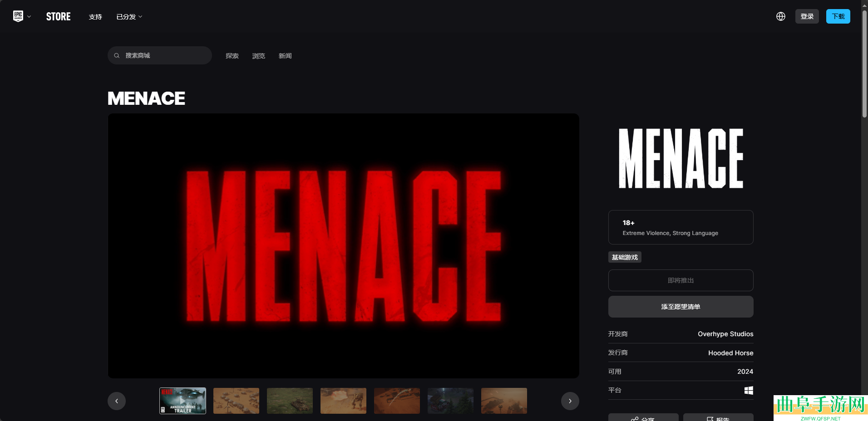Switch to the 浏览 tab
The width and height of the screenshot is (868, 421).
point(259,56)
